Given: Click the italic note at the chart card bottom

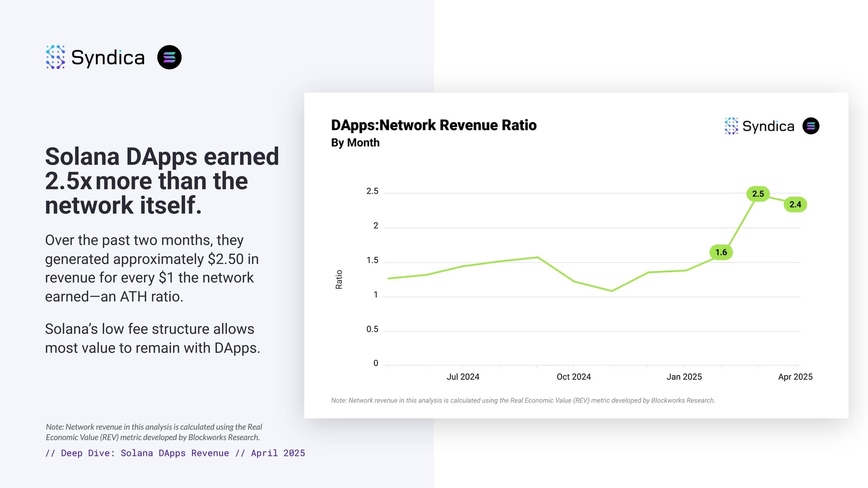Looking at the screenshot, I should [523, 400].
